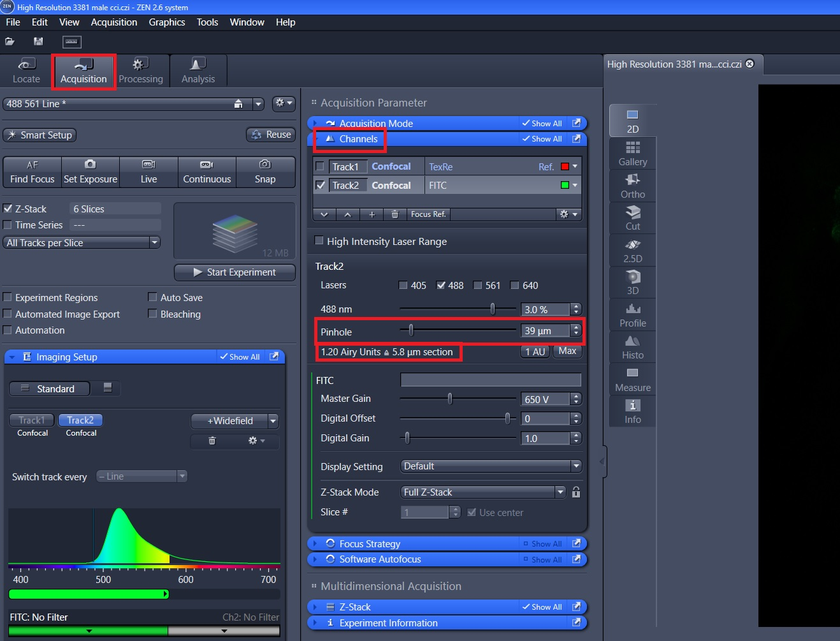Open the Display Setting Default dropdown
The image size is (840, 641).
[x=491, y=466]
